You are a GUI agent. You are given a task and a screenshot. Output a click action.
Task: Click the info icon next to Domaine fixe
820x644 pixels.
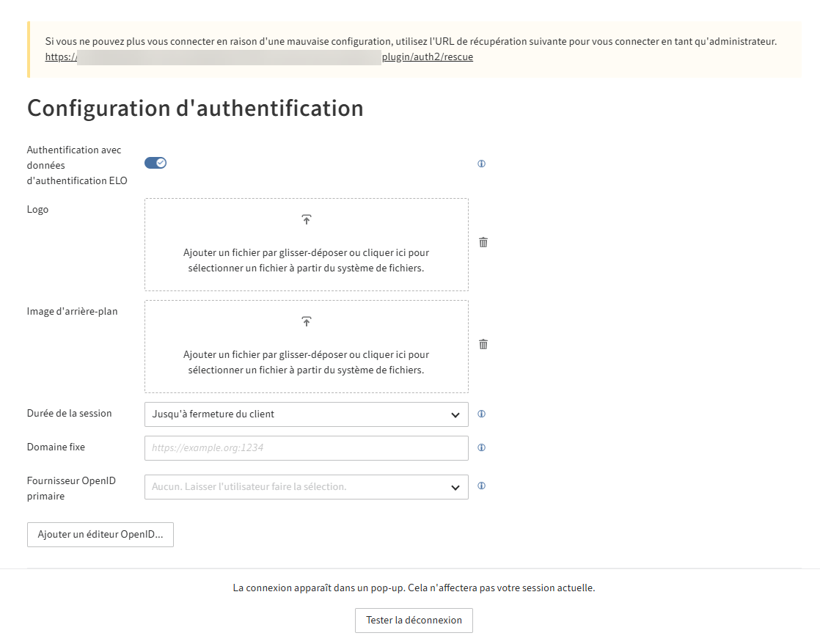tap(481, 447)
